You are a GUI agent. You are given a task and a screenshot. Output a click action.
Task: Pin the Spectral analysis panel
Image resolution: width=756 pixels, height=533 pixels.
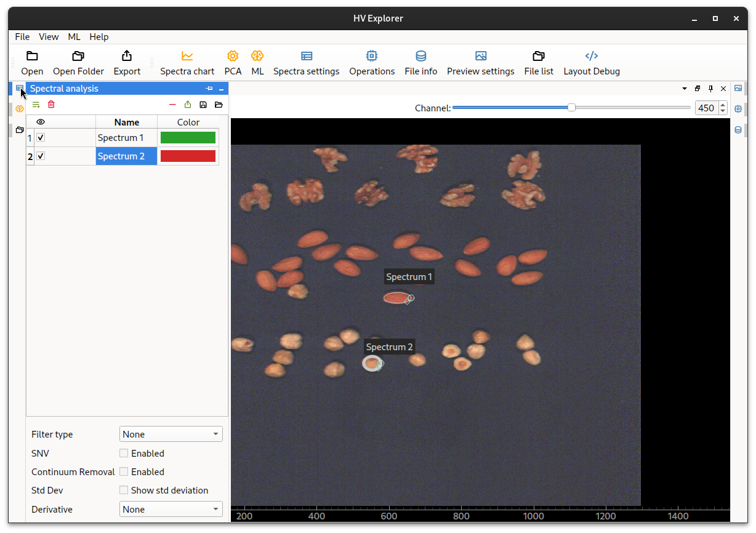(x=209, y=89)
